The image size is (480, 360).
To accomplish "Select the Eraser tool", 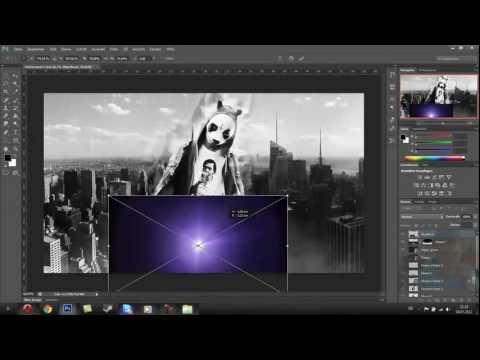I will pos(6,116).
